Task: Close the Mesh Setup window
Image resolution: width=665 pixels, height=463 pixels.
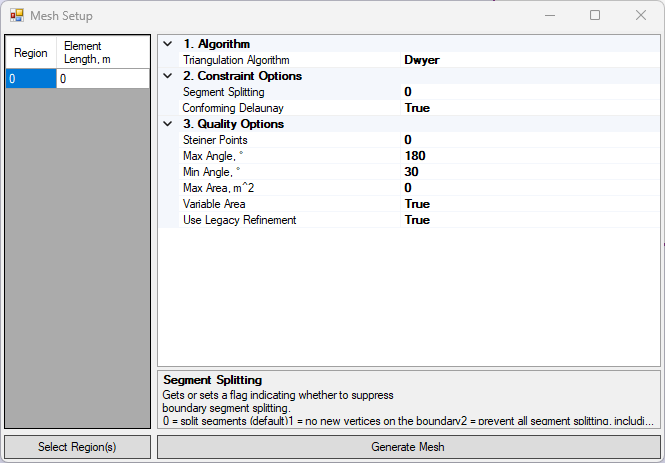Action: [x=641, y=16]
